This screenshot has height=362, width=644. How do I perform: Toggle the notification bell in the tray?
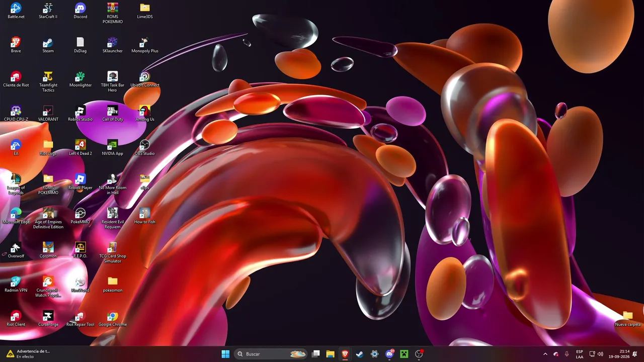tap(635, 354)
